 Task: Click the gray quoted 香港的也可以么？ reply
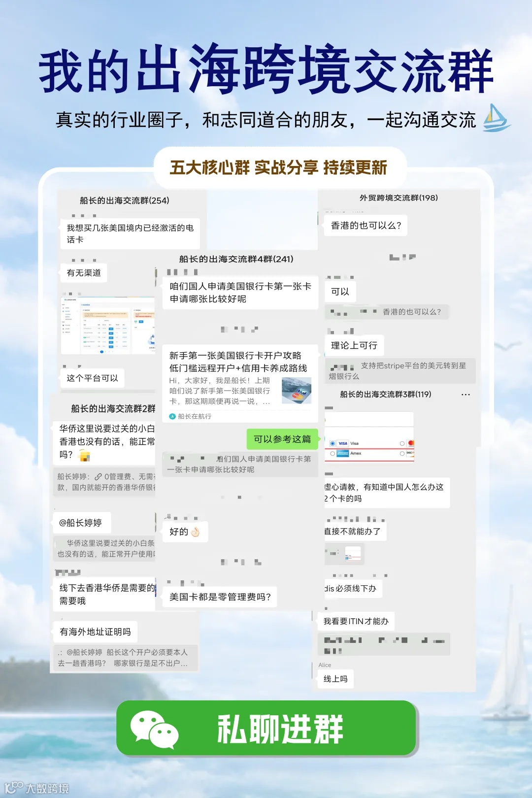pos(387,312)
